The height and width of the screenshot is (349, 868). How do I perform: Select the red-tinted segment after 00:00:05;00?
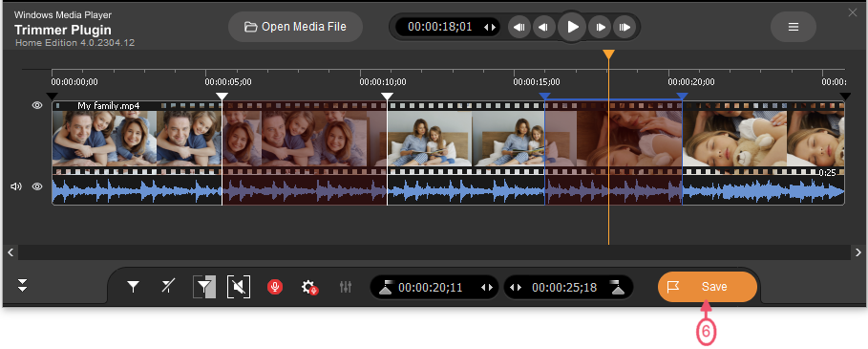(x=305, y=138)
